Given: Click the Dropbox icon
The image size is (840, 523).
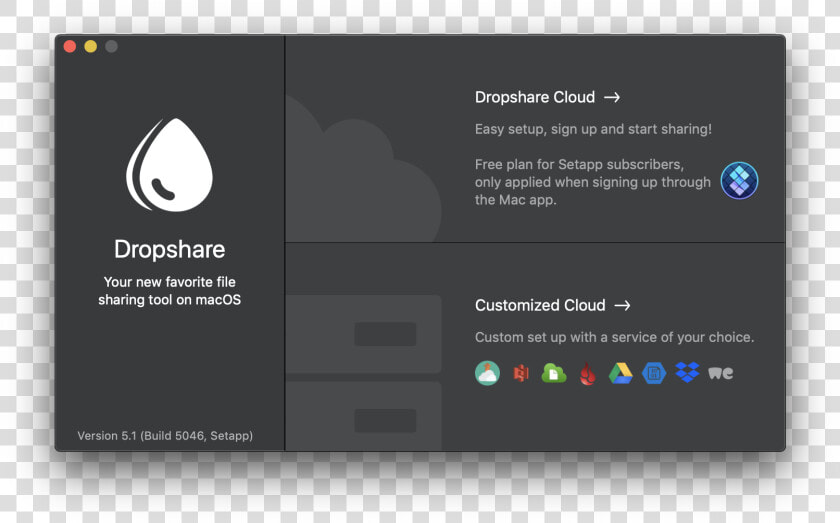Looking at the screenshot, I should click(687, 372).
